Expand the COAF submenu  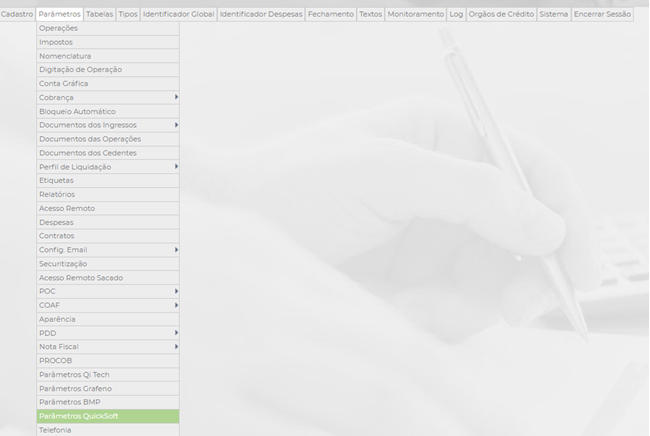tap(107, 305)
